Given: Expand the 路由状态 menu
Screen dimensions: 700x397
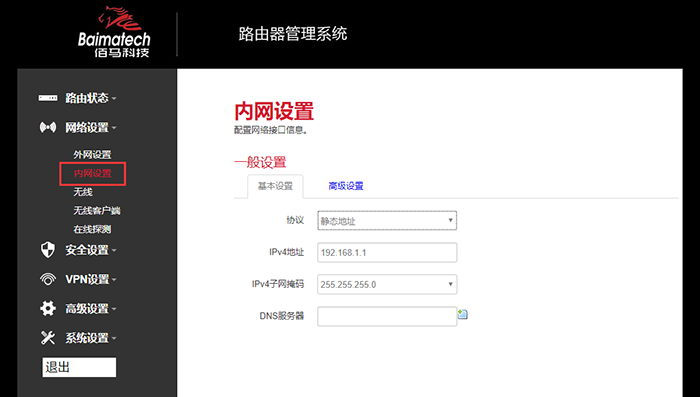Looking at the screenshot, I should coord(91,98).
